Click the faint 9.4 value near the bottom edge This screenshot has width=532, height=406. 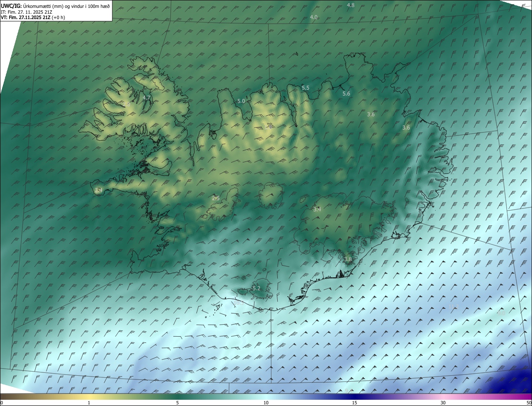pyautogui.click(x=348, y=391)
